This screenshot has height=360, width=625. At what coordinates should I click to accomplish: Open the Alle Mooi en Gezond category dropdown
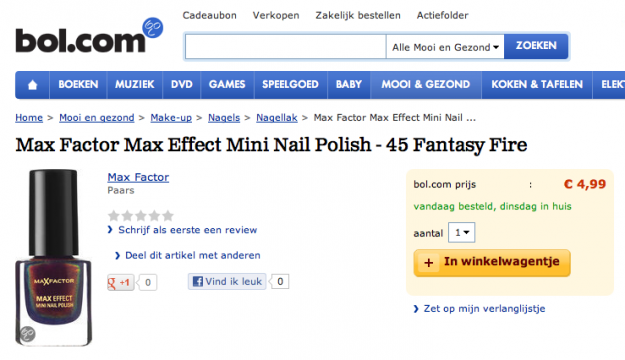point(445,47)
